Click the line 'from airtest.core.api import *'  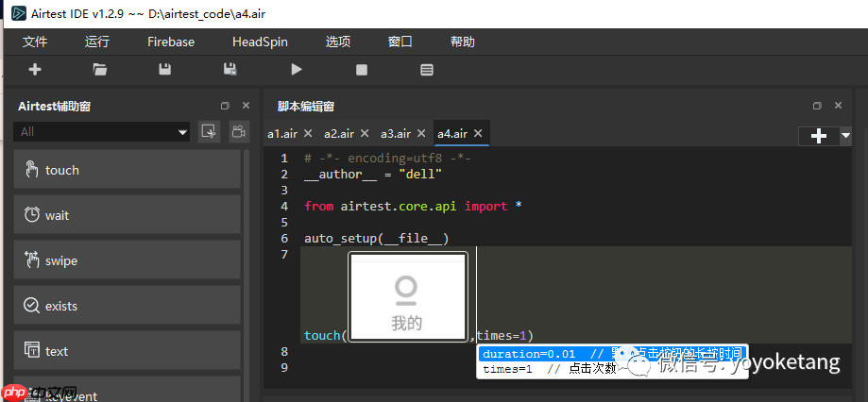413,207
